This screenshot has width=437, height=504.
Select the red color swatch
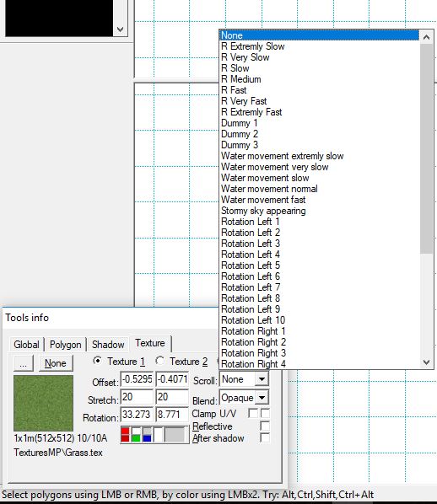coord(125,435)
